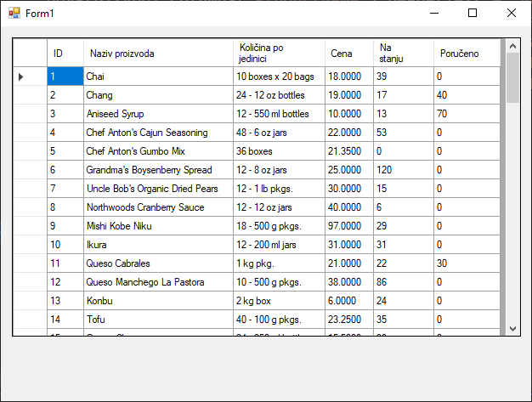Click the vertical scrollbar thumb
The height and width of the screenshot is (402, 532).
click(512, 78)
